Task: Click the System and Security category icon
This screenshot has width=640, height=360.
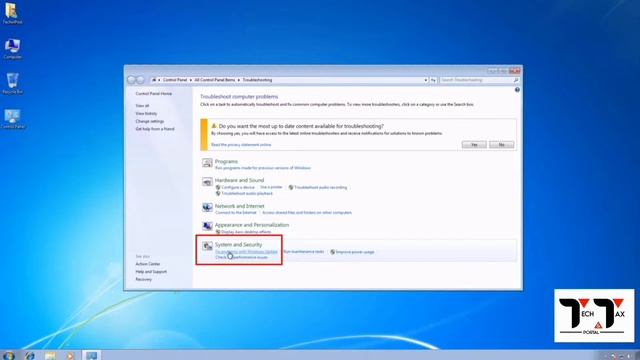Action: point(207,246)
